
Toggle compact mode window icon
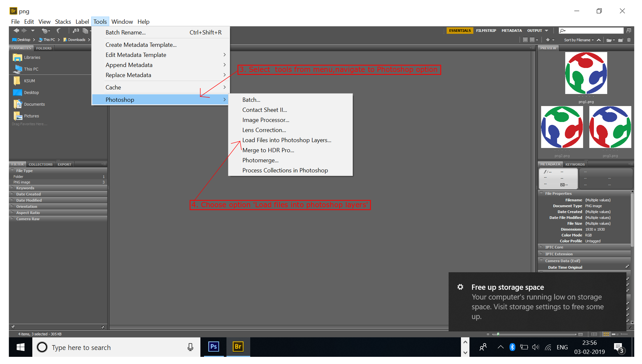pyautogui.click(x=629, y=31)
